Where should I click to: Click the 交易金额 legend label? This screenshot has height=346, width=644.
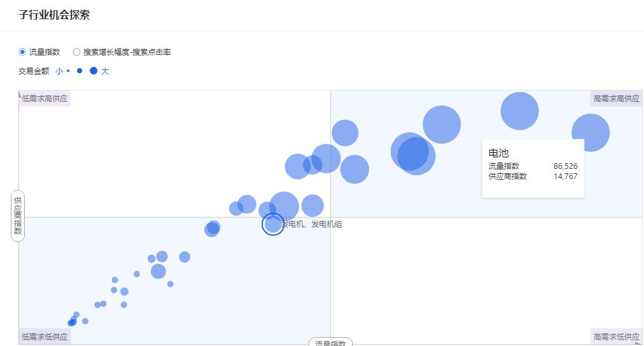[x=34, y=71]
